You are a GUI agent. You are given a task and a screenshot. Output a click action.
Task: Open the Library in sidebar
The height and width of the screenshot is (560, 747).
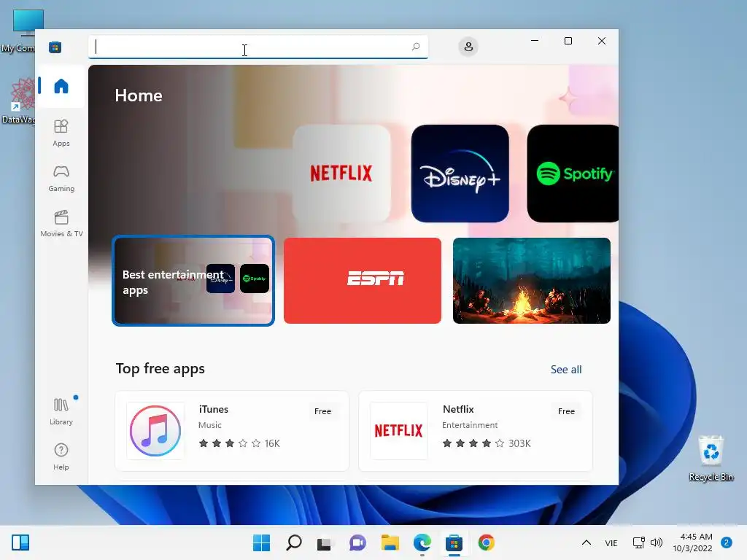[61, 412]
